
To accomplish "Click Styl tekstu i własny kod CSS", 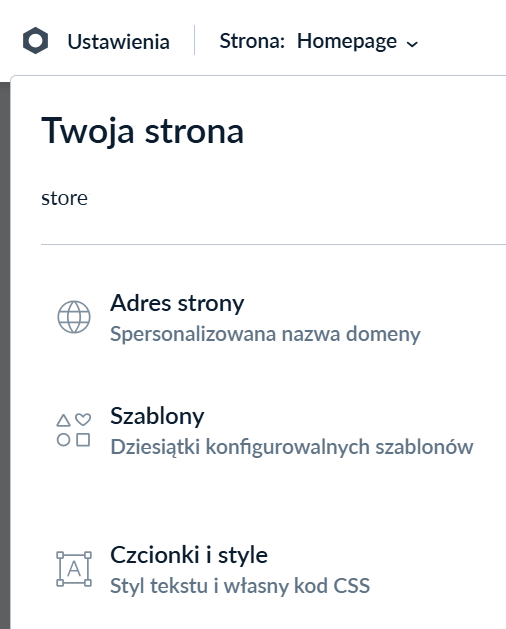I will [x=240, y=586].
